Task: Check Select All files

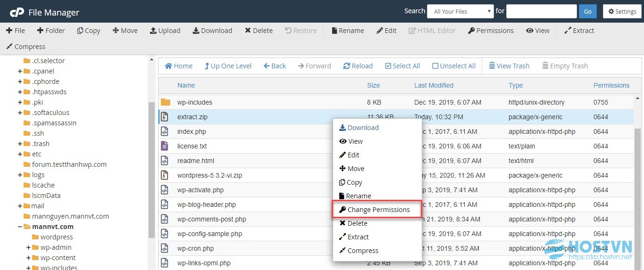Action: click(402, 66)
